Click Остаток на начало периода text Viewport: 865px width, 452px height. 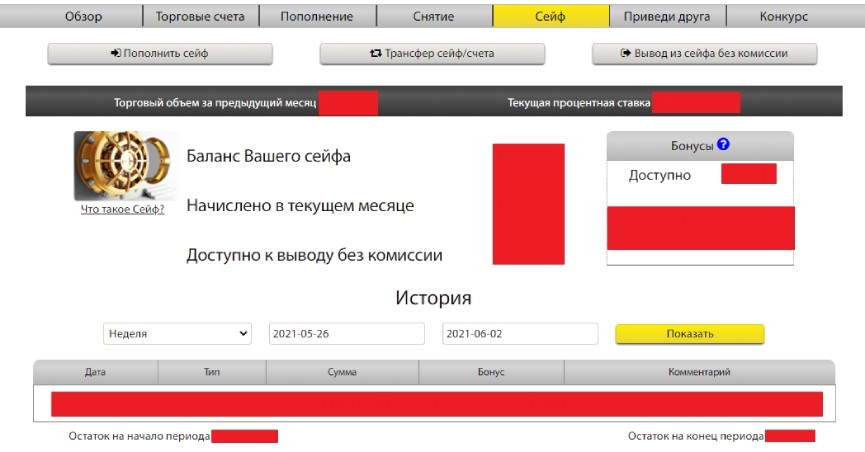coord(139,436)
